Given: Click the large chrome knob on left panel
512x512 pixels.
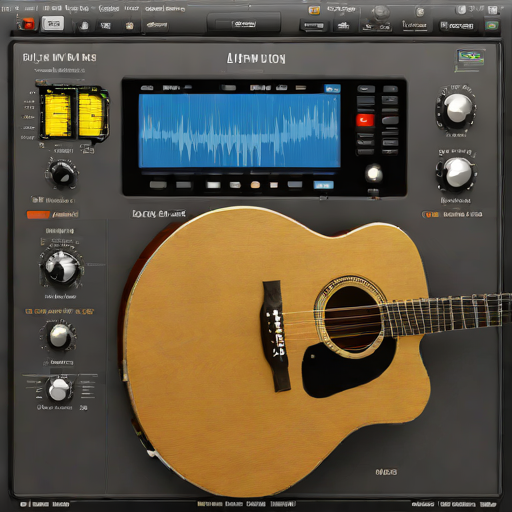Looking at the screenshot, I should pos(61,268).
